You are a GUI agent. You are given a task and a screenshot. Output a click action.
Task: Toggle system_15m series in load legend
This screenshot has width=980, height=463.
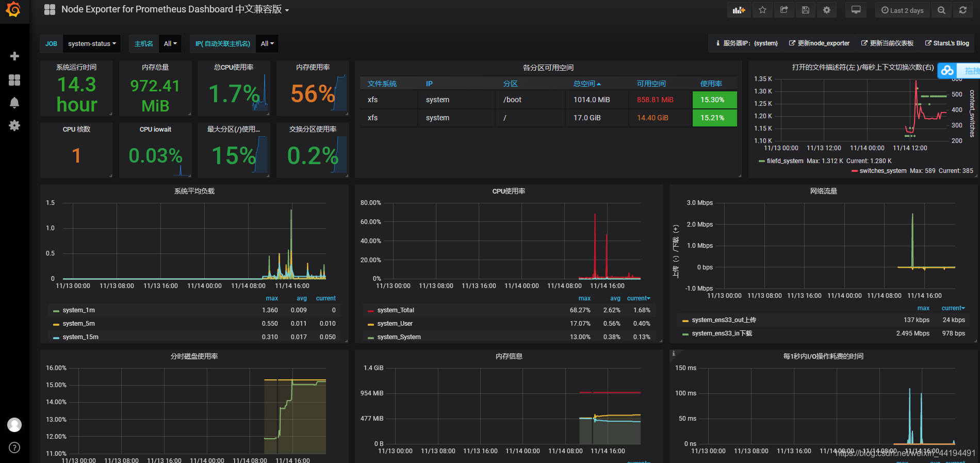pyautogui.click(x=80, y=337)
